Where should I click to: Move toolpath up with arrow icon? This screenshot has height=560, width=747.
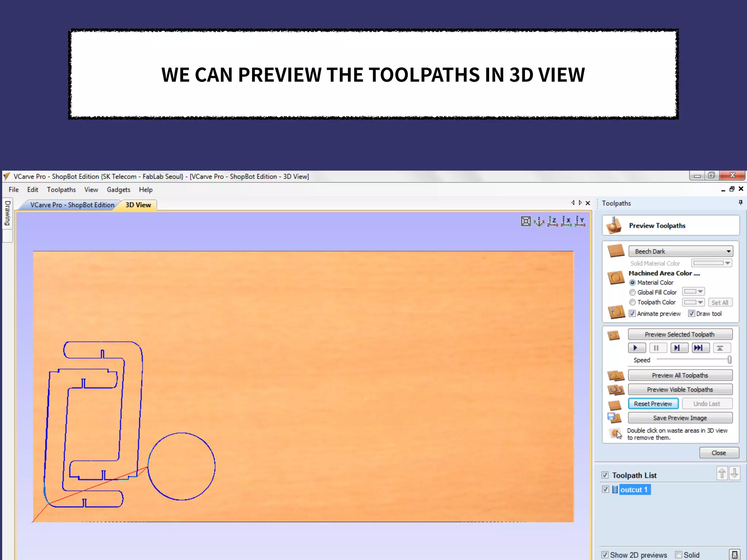[722, 474]
